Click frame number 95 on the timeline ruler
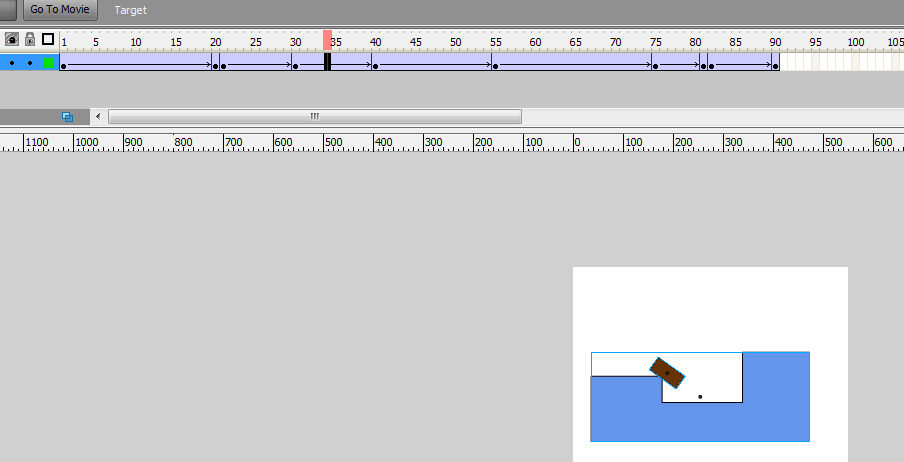 click(815, 42)
